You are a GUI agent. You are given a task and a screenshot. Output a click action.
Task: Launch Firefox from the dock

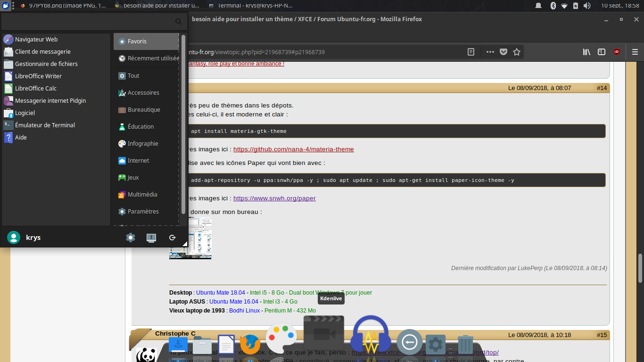pos(250,345)
